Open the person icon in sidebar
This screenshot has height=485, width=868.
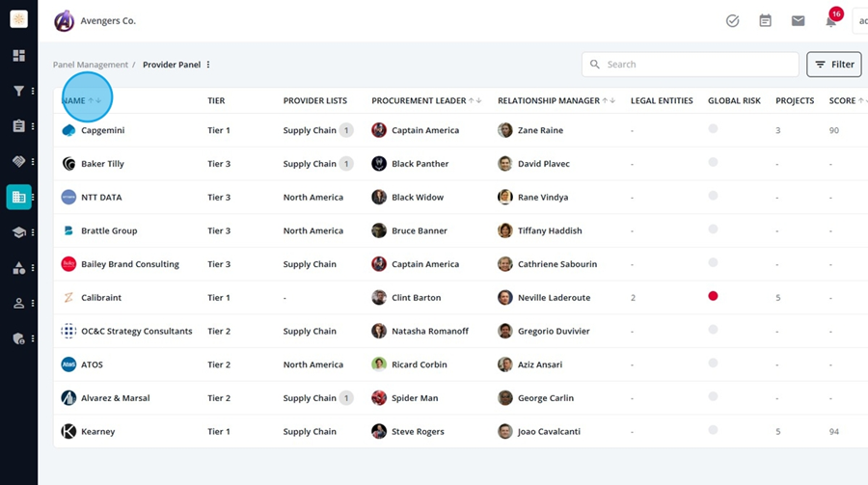point(19,303)
